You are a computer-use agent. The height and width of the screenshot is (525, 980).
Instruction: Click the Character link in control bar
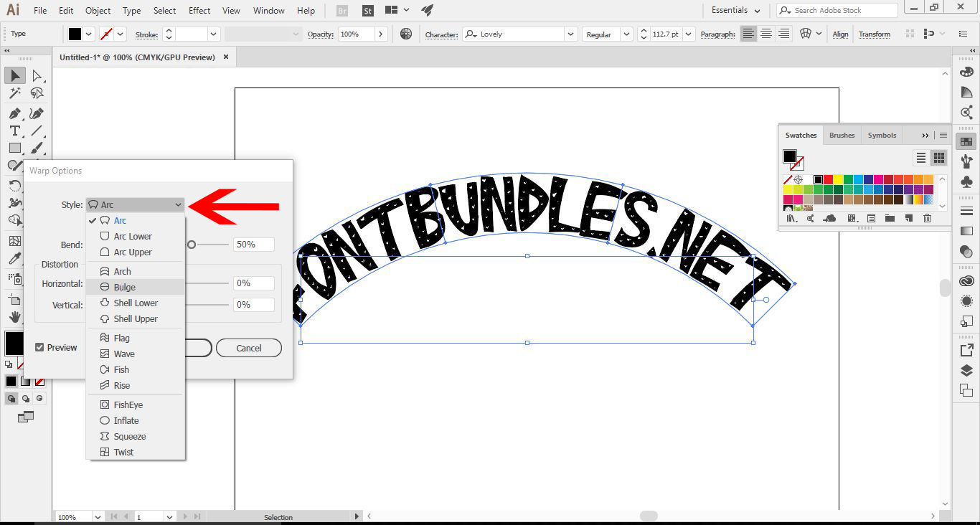pyautogui.click(x=441, y=34)
